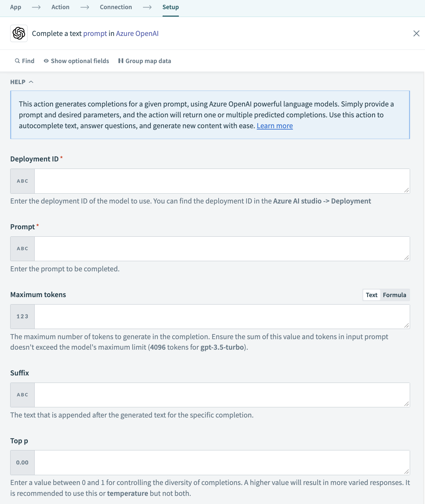Click the 123 numeric indicator on Maximum tokens
This screenshot has height=504, width=425.
(22, 316)
